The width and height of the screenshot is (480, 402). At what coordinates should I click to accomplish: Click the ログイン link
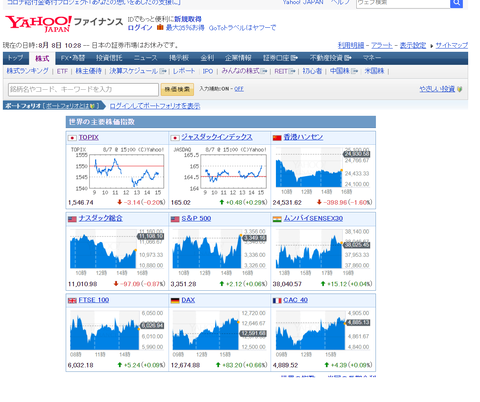(140, 28)
